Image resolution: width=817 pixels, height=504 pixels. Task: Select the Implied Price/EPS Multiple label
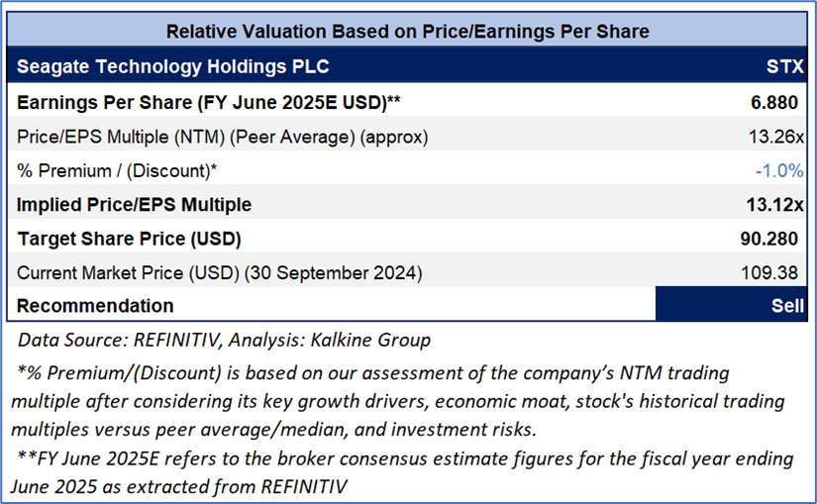tap(135, 205)
